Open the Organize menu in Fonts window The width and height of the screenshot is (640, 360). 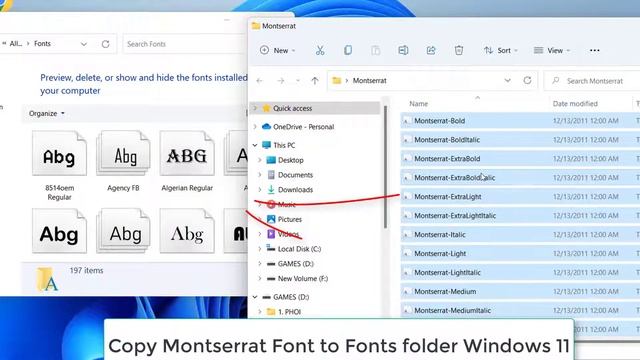click(47, 113)
